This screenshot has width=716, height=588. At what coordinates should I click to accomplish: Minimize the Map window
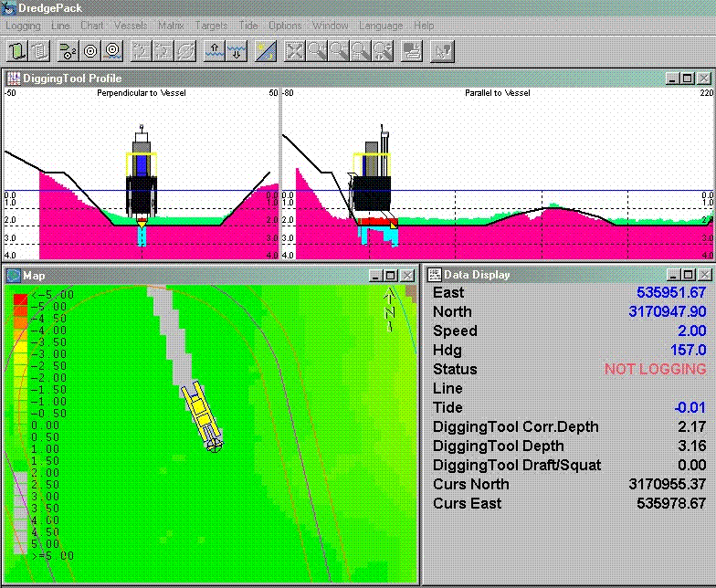point(375,276)
